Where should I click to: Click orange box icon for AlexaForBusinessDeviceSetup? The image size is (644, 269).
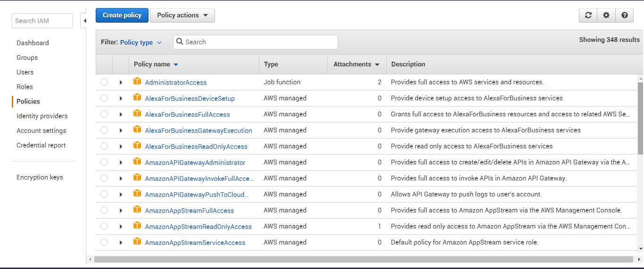point(137,98)
